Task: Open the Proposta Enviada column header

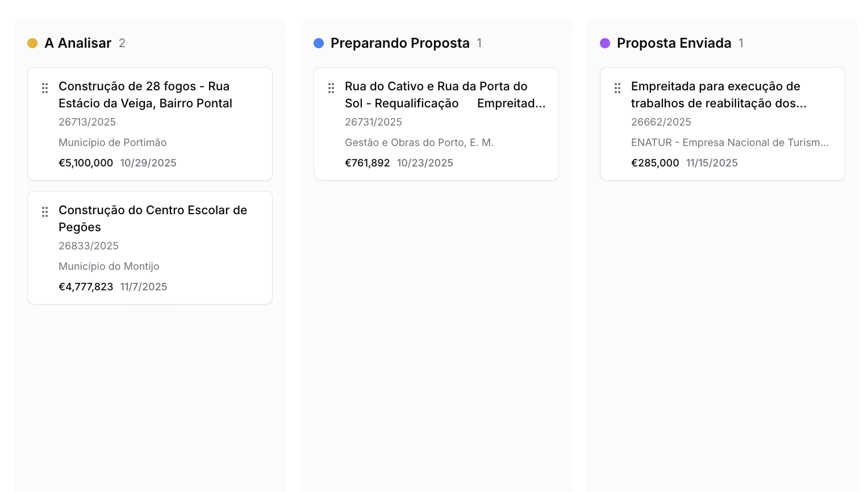Action: pyautogui.click(x=674, y=43)
